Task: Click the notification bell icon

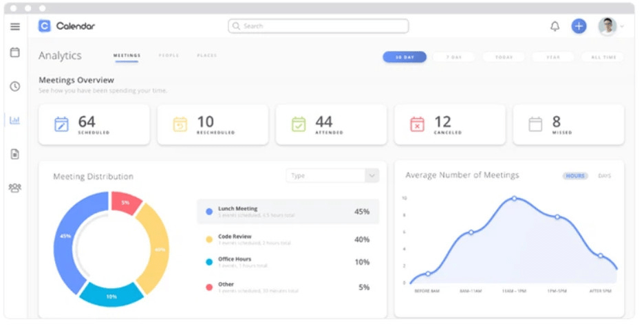Action: point(555,27)
